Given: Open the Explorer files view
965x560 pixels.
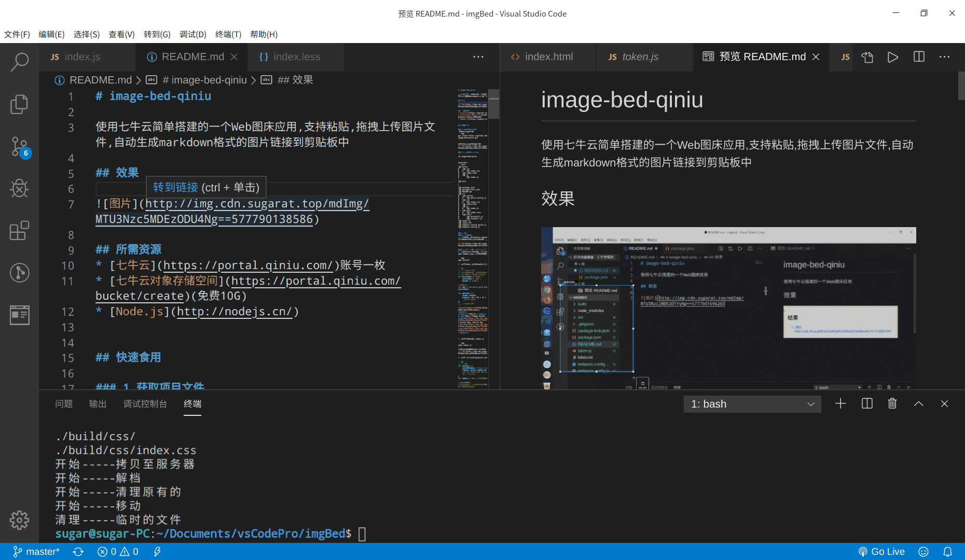Looking at the screenshot, I should point(19,104).
